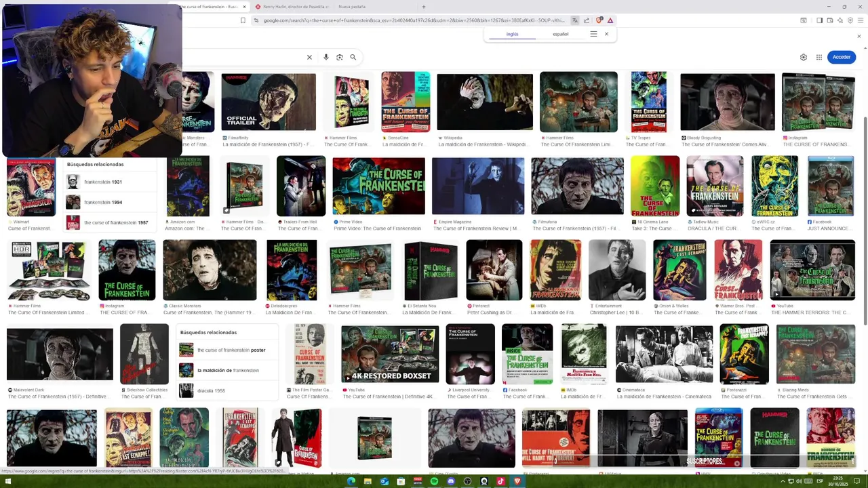Image resolution: width=868 pixels, height=488 pixels.
Task: Open the Empire Magazine image result
Action: [478, 186]
